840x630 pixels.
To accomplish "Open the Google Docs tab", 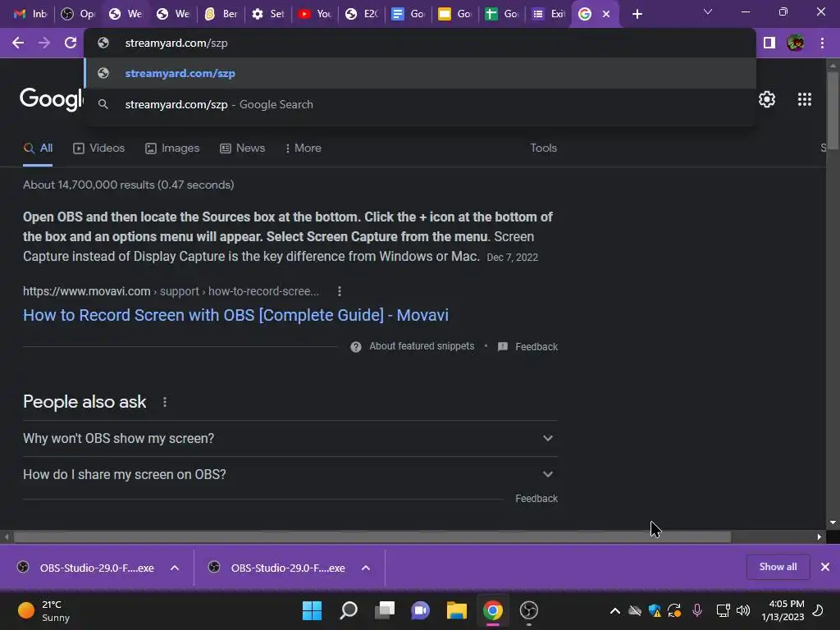I will [409, 14].
